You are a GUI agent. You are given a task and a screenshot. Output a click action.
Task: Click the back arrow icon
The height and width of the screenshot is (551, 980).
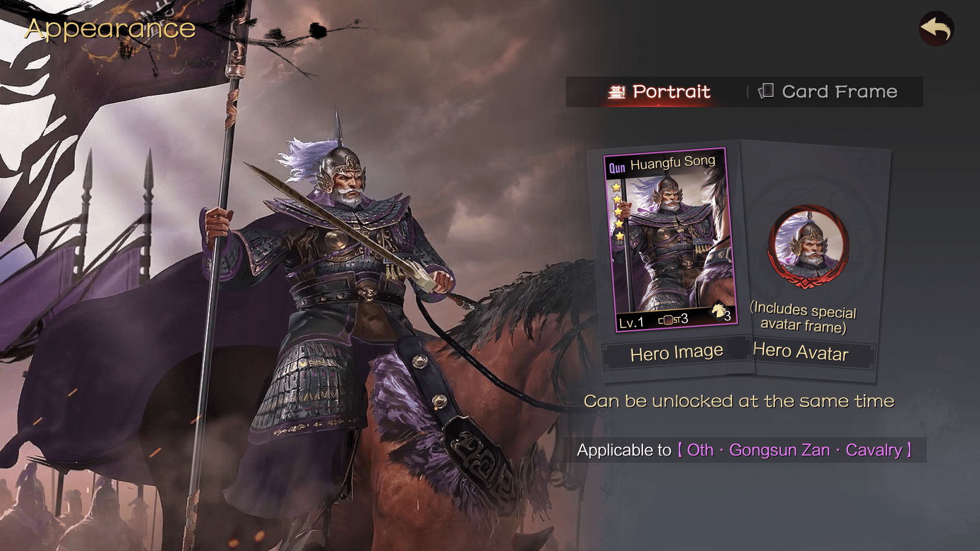(937, 29)
